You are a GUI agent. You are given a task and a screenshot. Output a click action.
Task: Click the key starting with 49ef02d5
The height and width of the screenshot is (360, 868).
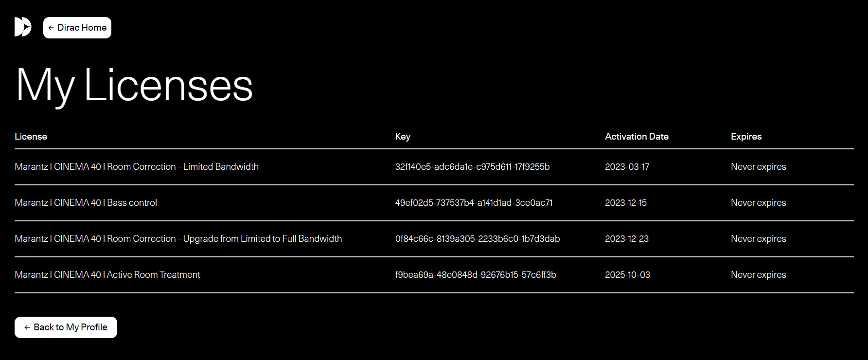click(x=474, y=203)
